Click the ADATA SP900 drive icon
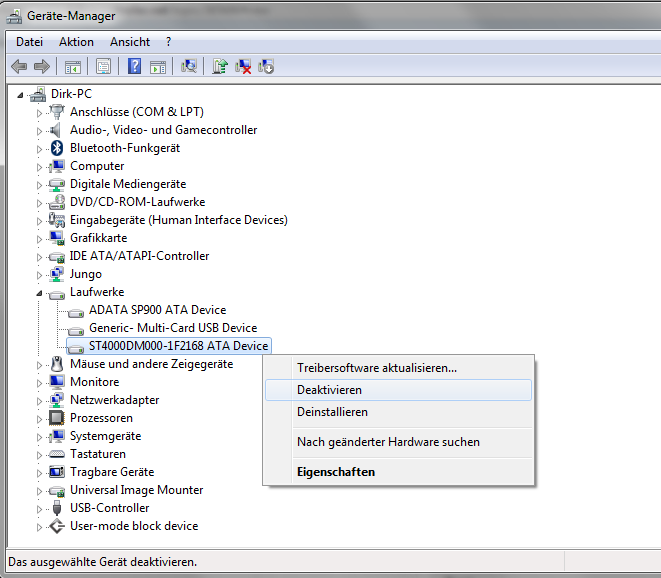Image resolution: width=661 pixels, height=578 pixels. click(76, 312)
